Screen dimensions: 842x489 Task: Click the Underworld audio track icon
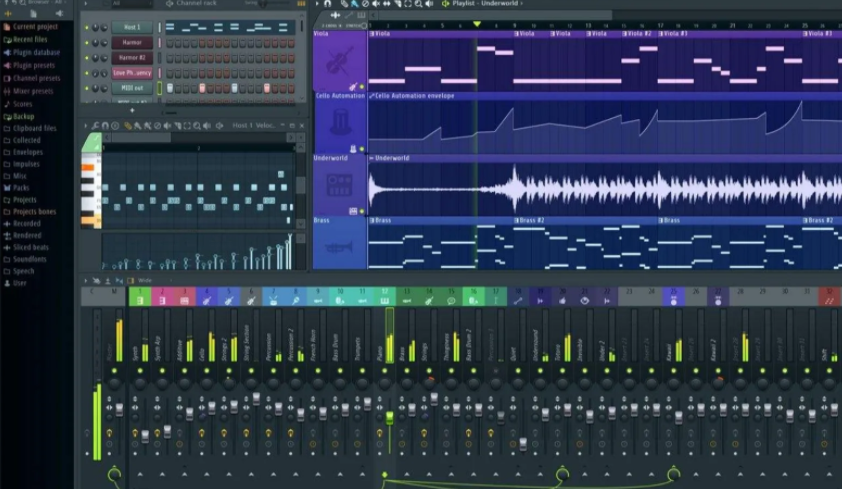pyautogui.click(x=339, y=185)
